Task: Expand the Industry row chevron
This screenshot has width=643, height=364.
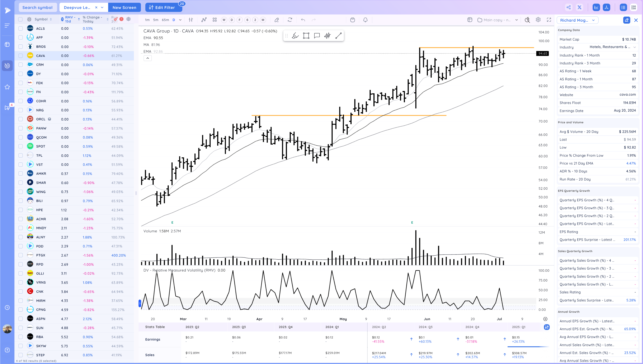Action: click(x=634, y=47)
